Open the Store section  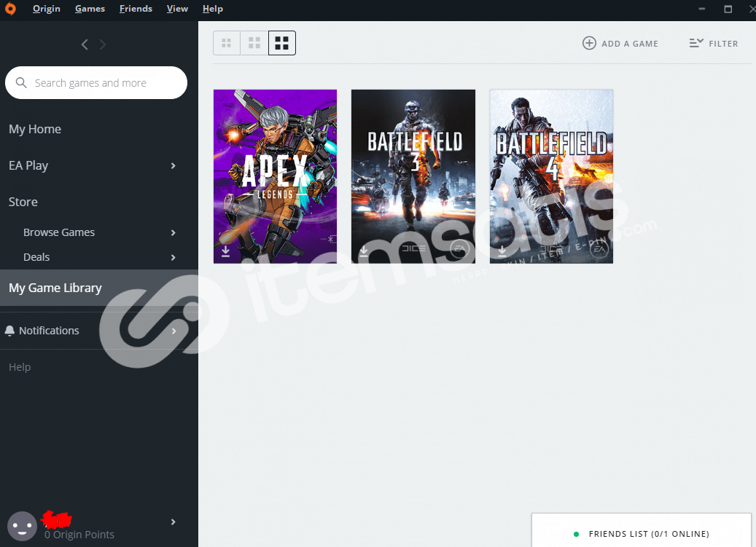coord(23,202)
